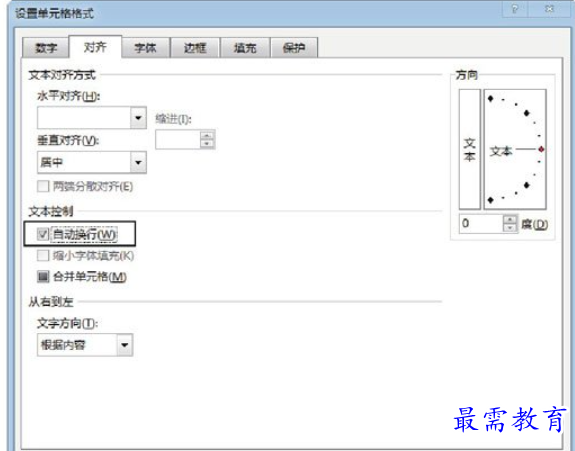Decrease the orientation degrees value
This screenshot has height=451, width=575.
(x=510, y=228)
